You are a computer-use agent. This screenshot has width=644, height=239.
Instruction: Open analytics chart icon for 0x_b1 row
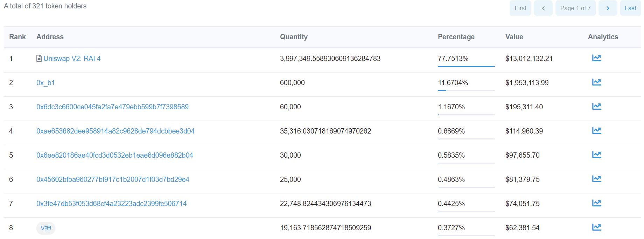point(596,82)
